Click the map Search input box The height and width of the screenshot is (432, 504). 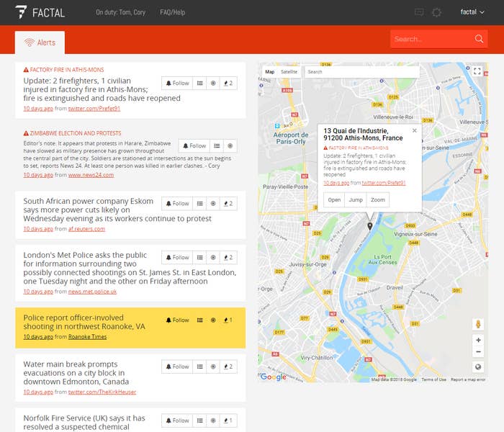click(x=362, y=72)
